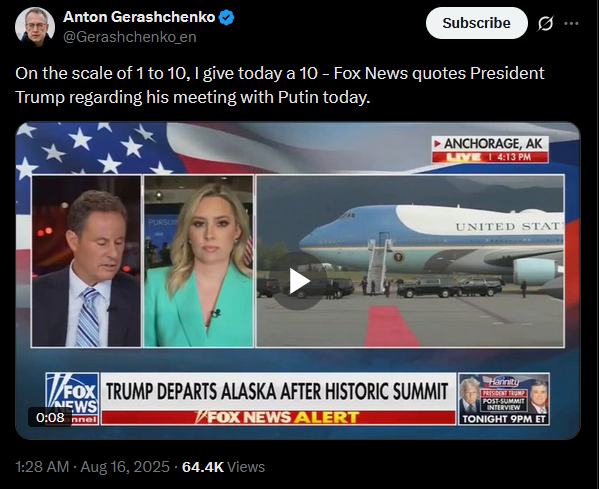Viewport: 599px width, 489px height.
Task: Select the Hannity tonight 9PM promo
Action: coord(504,399)
